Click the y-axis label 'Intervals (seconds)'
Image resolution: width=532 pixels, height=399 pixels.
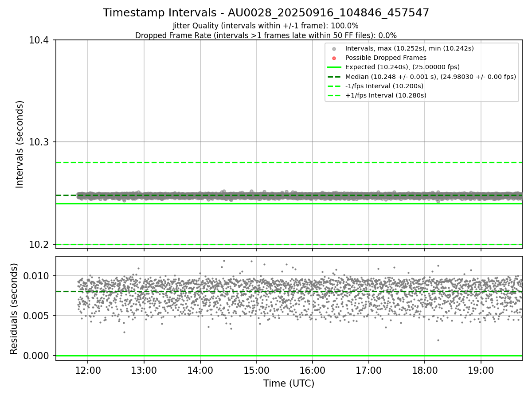click(20, 144)
